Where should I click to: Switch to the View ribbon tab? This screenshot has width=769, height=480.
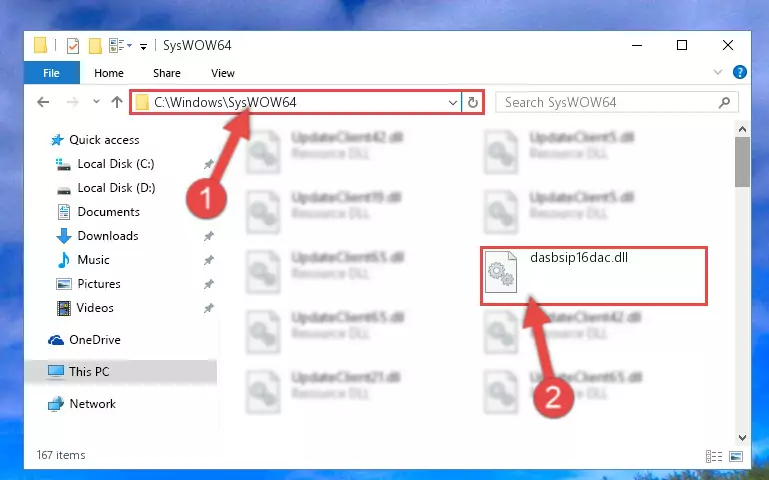pyautogui.click(x=223, y=73)
